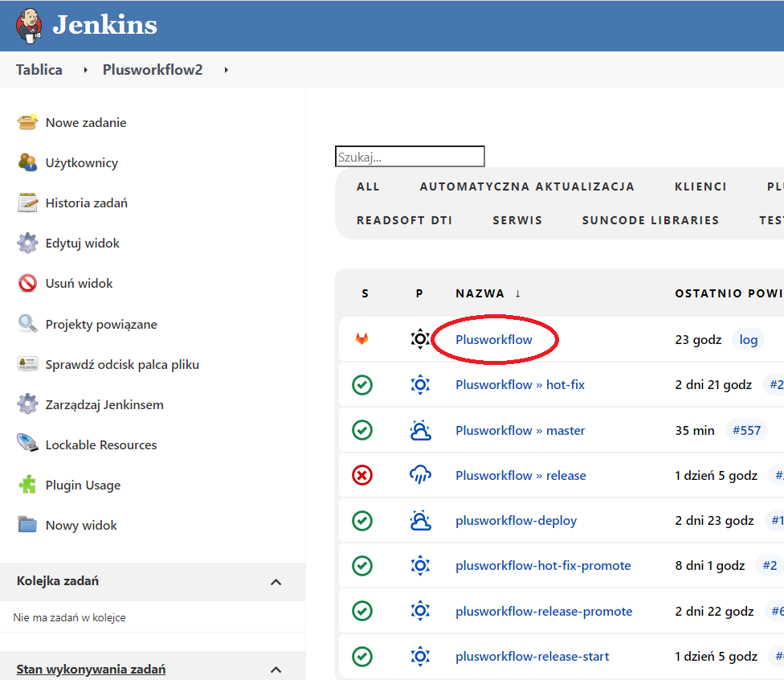Open Projekty powiązane link
The height and width of the screenshot is (680, 784).
(x=101, y=324)
